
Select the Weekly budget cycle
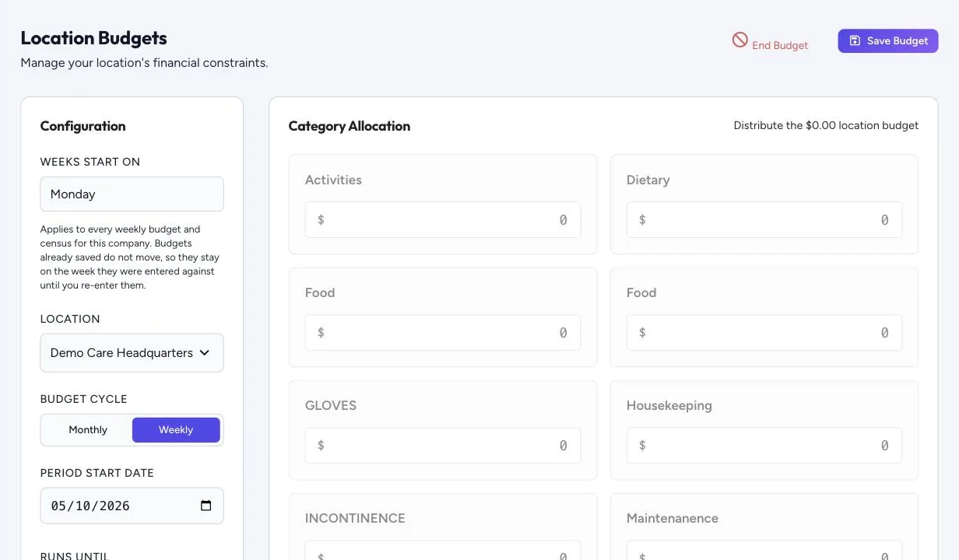(176, 429)
